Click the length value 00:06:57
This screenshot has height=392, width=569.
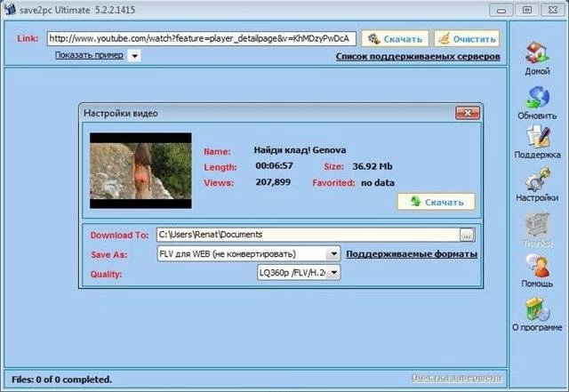tap(274, 166)
